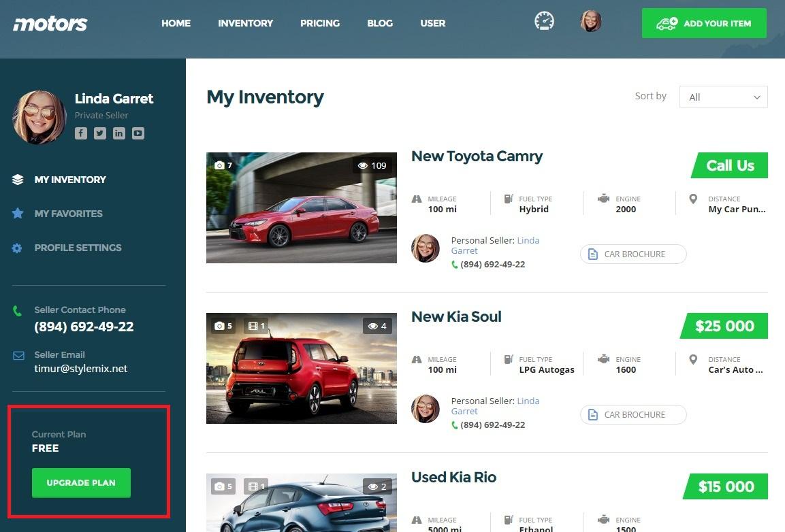Click the blue Kia Rio photo
Image resolution: width=785 pixels, height=532 pixels.
302,503
